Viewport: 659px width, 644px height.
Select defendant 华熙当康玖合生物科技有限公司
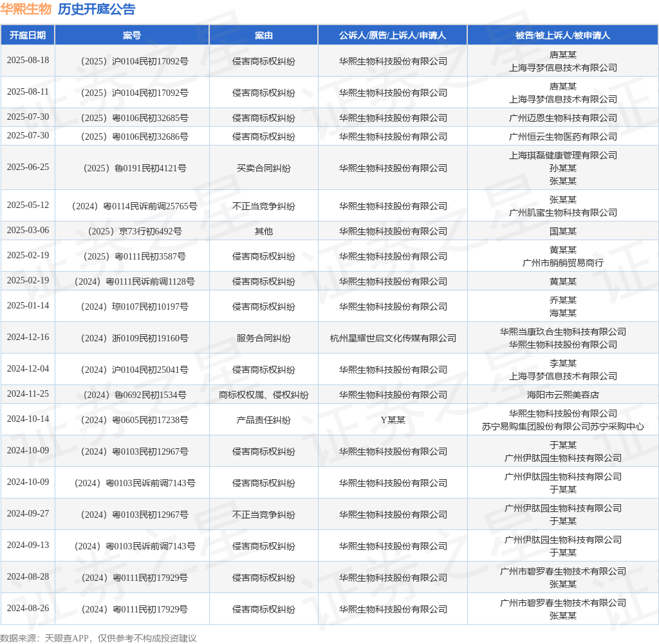coord(562,332)
